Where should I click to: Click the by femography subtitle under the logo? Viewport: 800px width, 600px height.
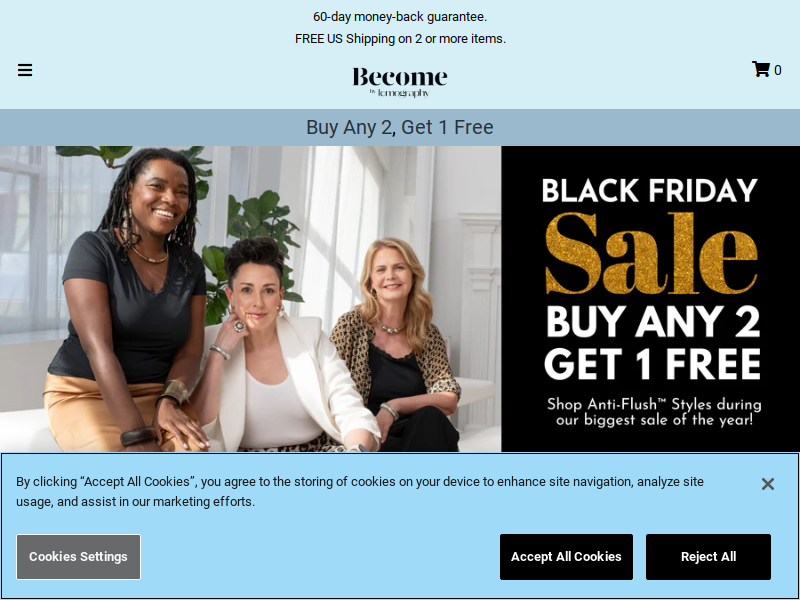coord(399,93)
